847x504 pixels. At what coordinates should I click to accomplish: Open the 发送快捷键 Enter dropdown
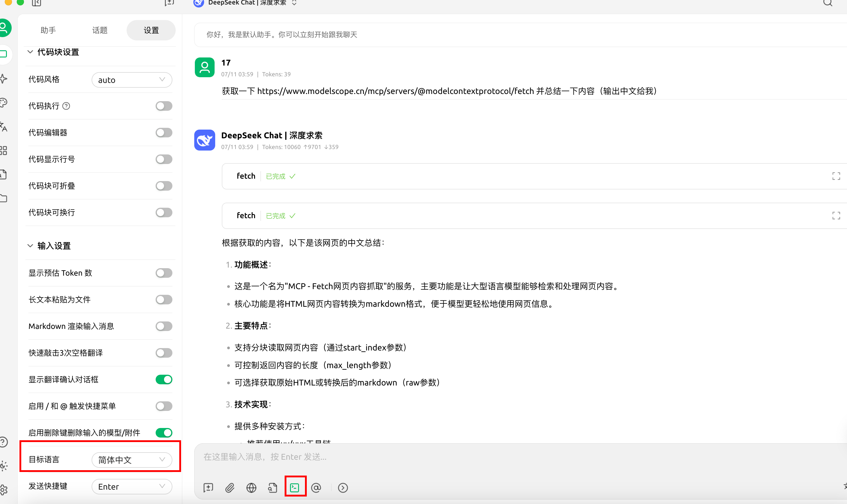(x=132, y=487)
